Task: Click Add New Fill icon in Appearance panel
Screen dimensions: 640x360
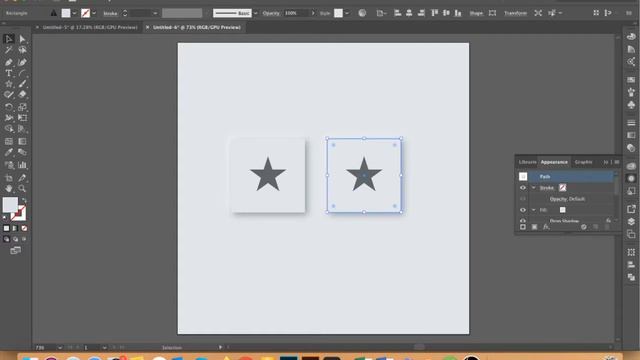Action: [534, 227]
